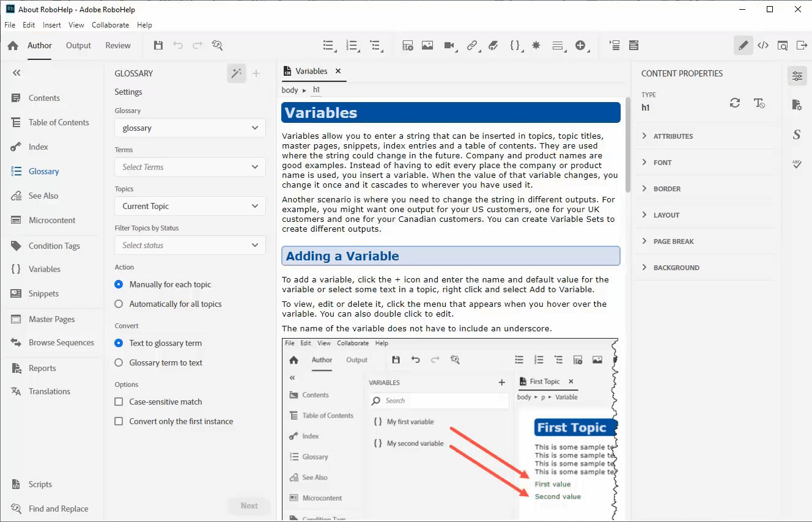Expand the Page Break section
The width and height of the screenshot is (812, 522).
point(704,241)
